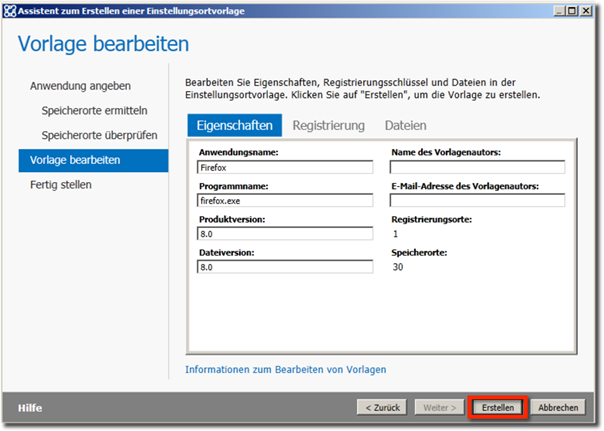The image size is (604, 431).
Task: Go to the 'Anwendung angeben' step
Action: pyautogui.click(x=80, y=86)
